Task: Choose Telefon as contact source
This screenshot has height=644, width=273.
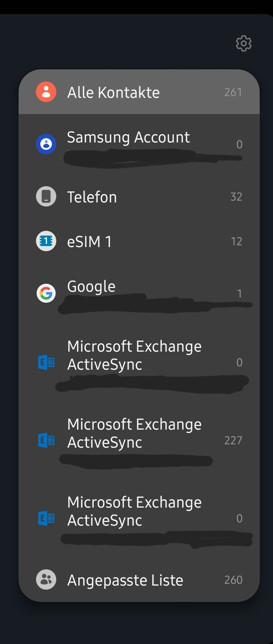Action: point(139,196)
